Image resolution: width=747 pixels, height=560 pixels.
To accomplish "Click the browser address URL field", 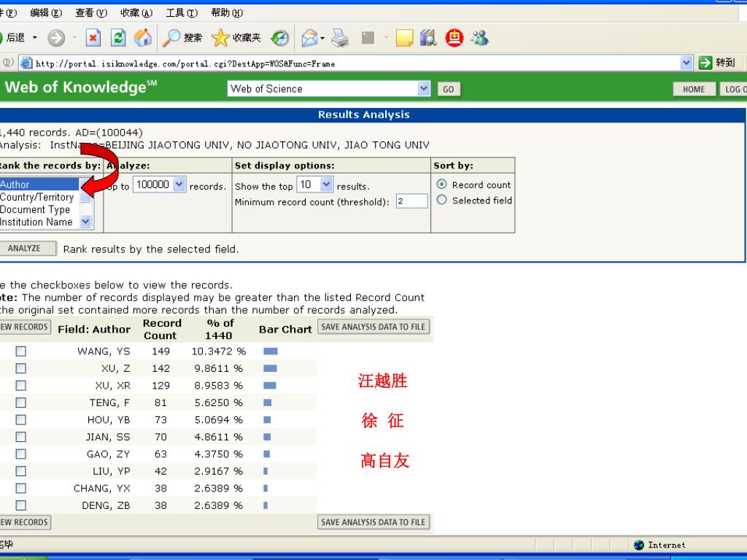I will point(356,63).
